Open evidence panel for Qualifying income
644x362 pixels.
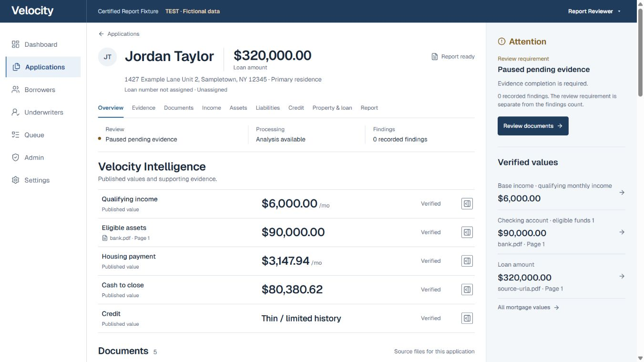tap(467, 204)
